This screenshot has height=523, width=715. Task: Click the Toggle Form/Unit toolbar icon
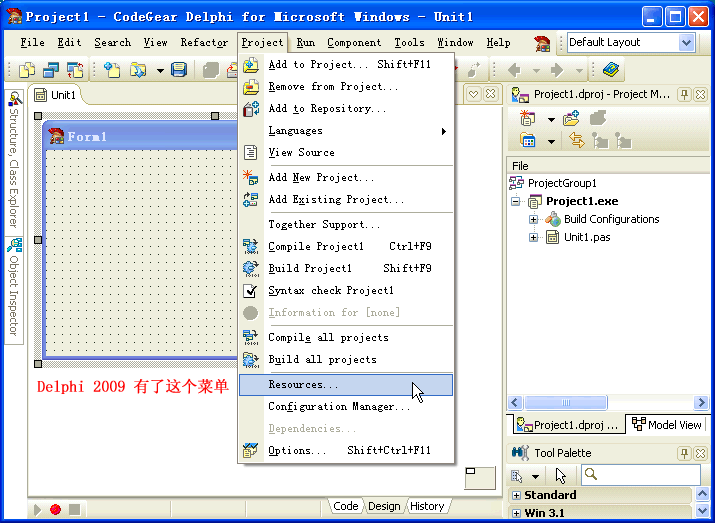click(75, 70)
